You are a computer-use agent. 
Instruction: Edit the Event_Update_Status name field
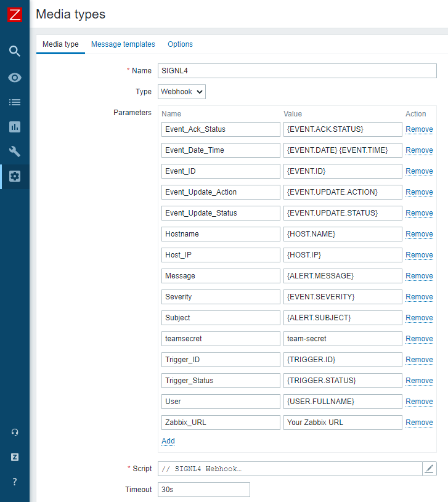tap(221, 213)
